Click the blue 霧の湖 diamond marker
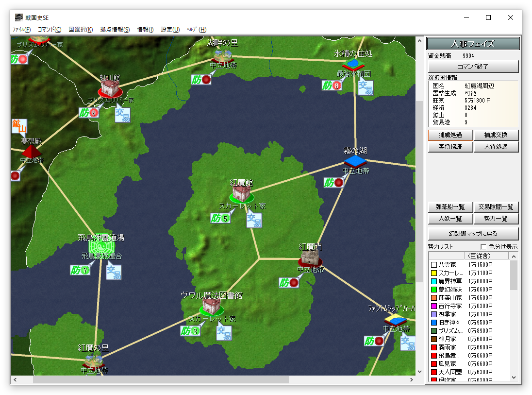Viewport: 532px width, 395px height. click(x=355, y=160)
